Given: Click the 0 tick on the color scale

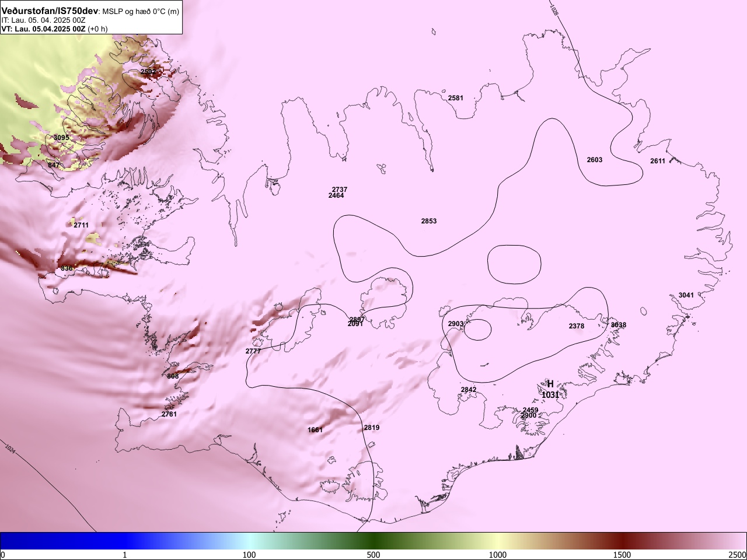Looking at the screenshot, I should [2, 554].
